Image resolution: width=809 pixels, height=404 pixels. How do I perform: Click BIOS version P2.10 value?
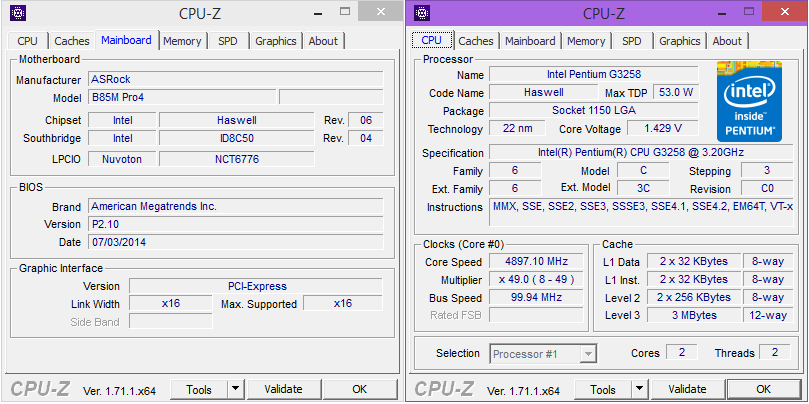tap(236, 224)
